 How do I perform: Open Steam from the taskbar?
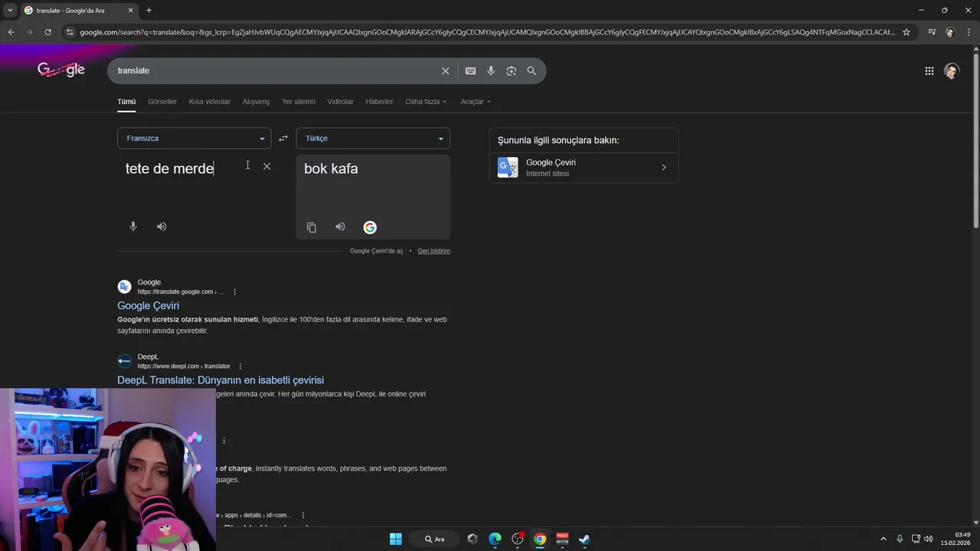(584, 539)
